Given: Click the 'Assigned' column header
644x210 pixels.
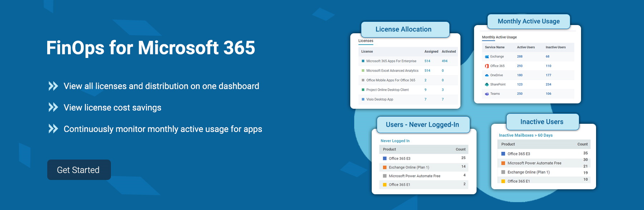Looking at the screenshot, I should (431, 52).
